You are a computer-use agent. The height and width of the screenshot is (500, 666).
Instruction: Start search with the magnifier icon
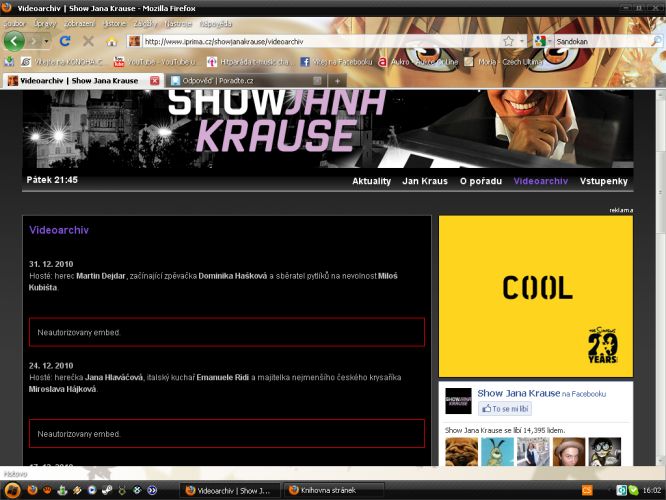[x=657, y=41]
